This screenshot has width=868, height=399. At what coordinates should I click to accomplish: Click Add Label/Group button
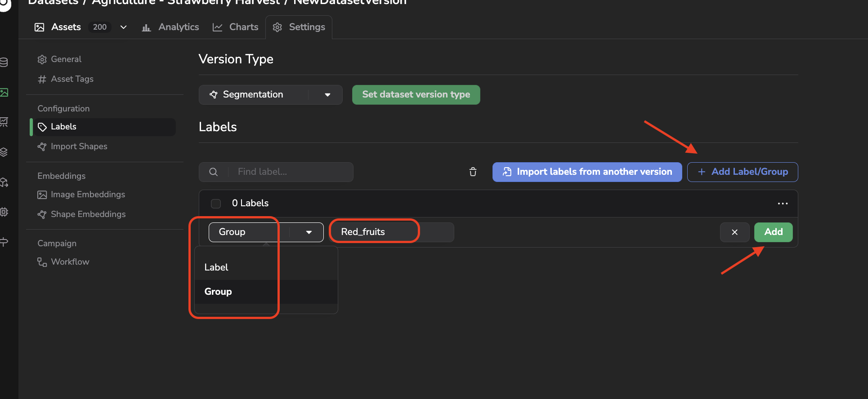[743, 172]
